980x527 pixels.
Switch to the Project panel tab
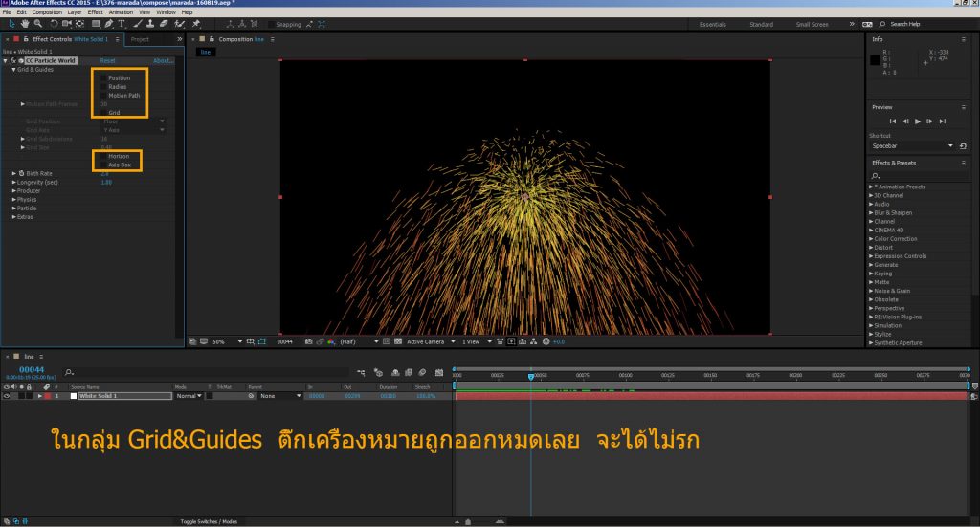[x=140, y=39]
